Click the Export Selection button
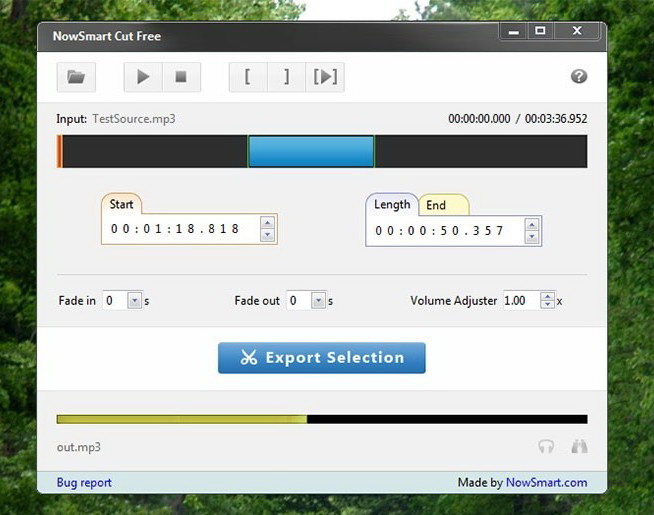Image resolution: width=654 pixels, height=515 pixels. (322, 358)
